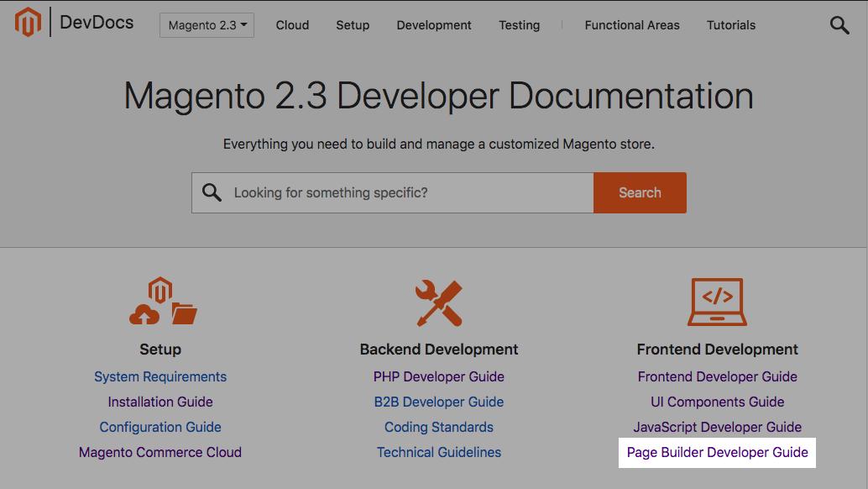Open the Setup navigation menu
The width and height of the screenshot is (868, 489).
click(x=353, y=25)
